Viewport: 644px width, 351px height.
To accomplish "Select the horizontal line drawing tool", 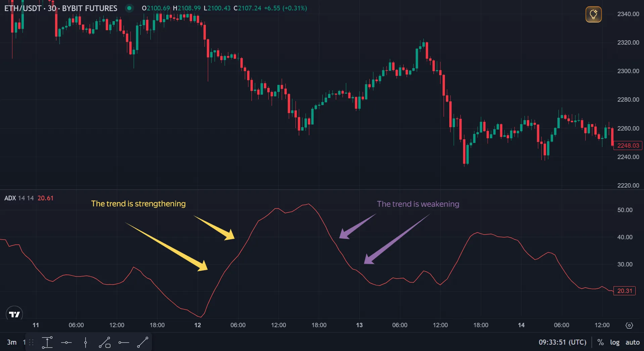I will 66,343.
